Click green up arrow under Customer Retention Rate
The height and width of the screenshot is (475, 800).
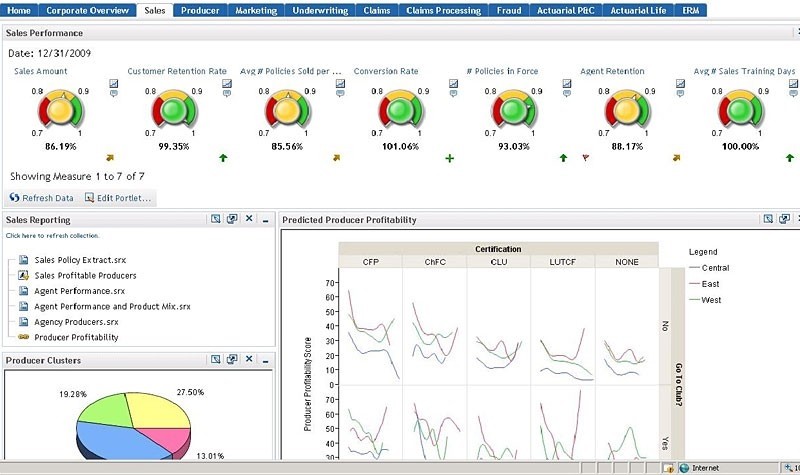point(223,158)
